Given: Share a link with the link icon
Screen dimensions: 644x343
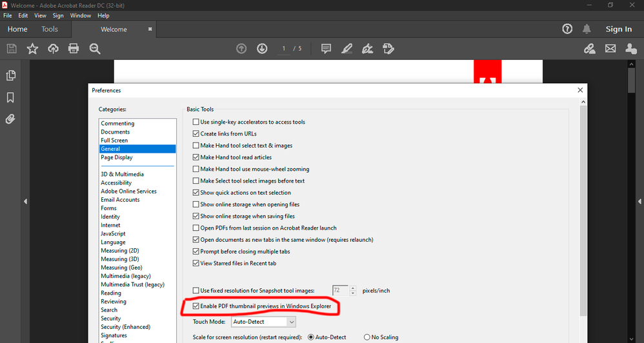Looking at the screenshot, I should [590, 49].
